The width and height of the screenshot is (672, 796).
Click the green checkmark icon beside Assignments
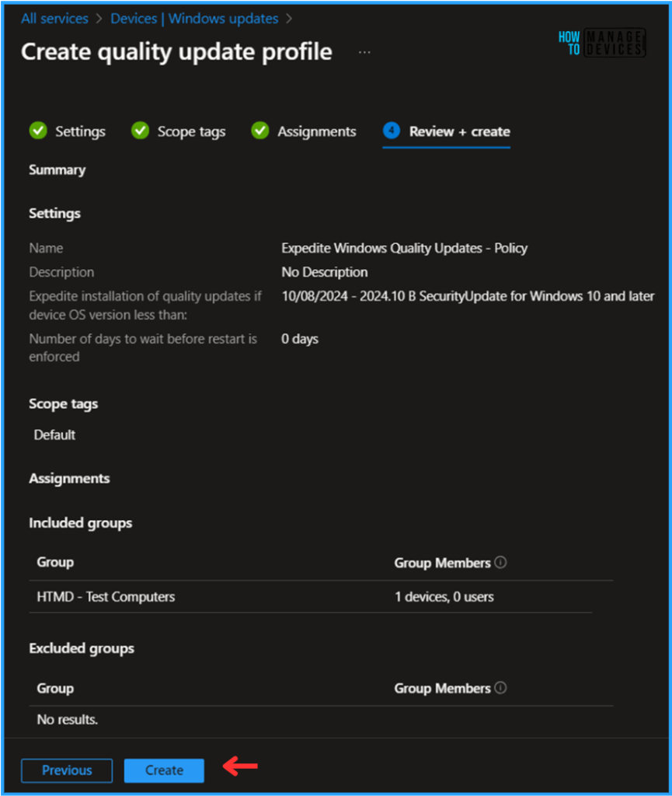(260, 131)
